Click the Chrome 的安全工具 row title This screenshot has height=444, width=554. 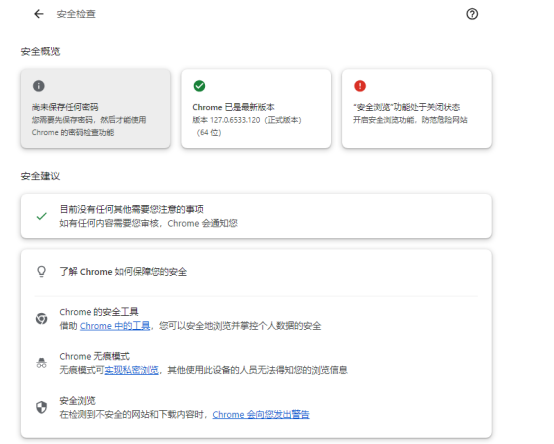pyautogui.click(x=99, y=312)
